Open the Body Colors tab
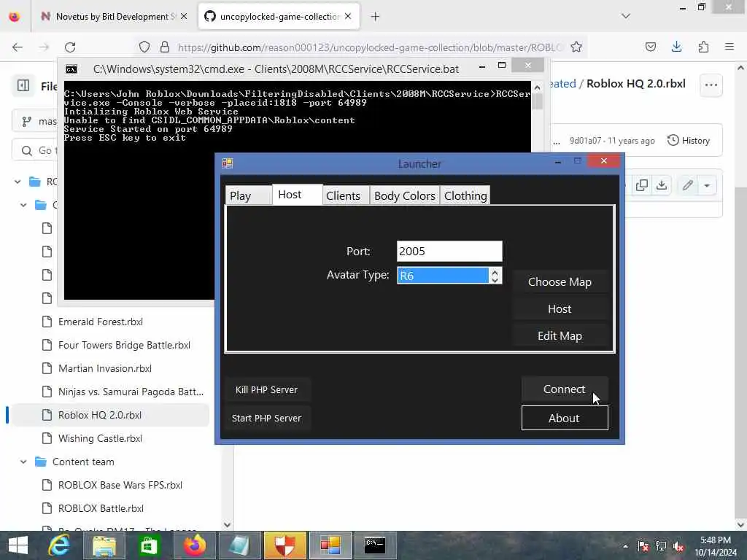Image resolution: width=747 pixels, height=560 pixels. [404, 195]
